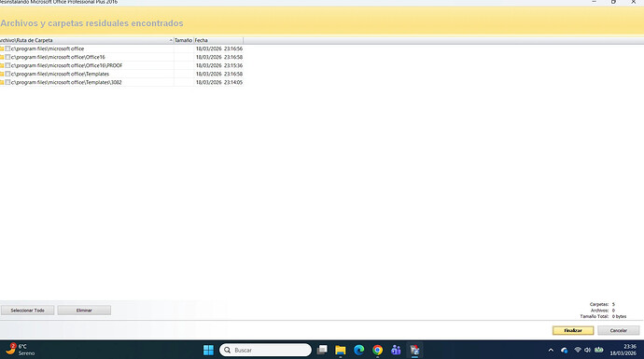Minimize the uninstaller window
644x359 pixels.
(x=594, y=2)
